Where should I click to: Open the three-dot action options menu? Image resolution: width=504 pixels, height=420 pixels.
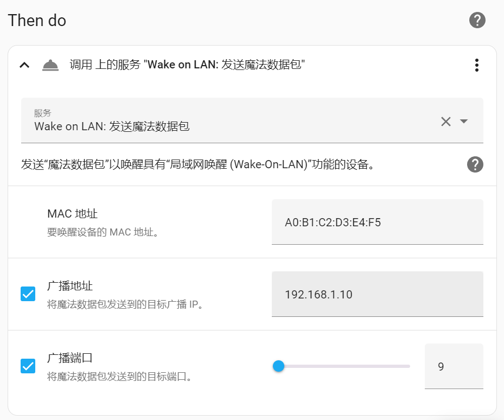pos(476,65)
